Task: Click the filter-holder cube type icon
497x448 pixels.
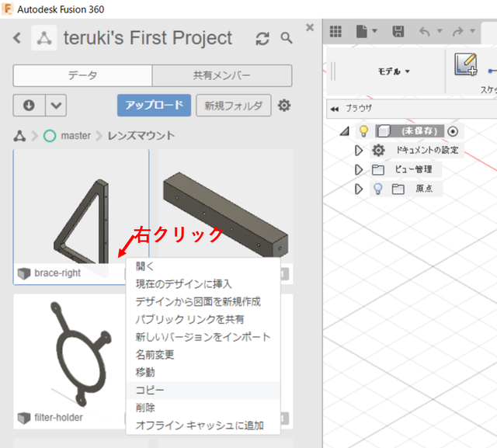Action: [24, 418]
